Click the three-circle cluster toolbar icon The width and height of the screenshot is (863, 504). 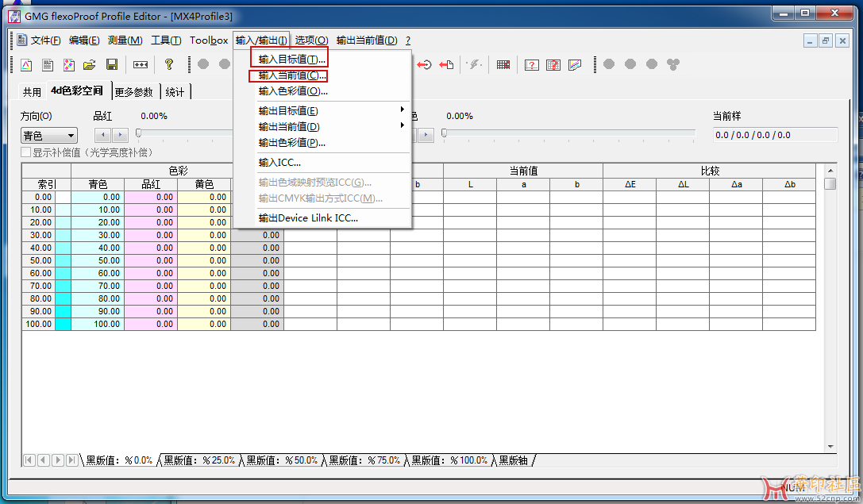tap(673, 64)
